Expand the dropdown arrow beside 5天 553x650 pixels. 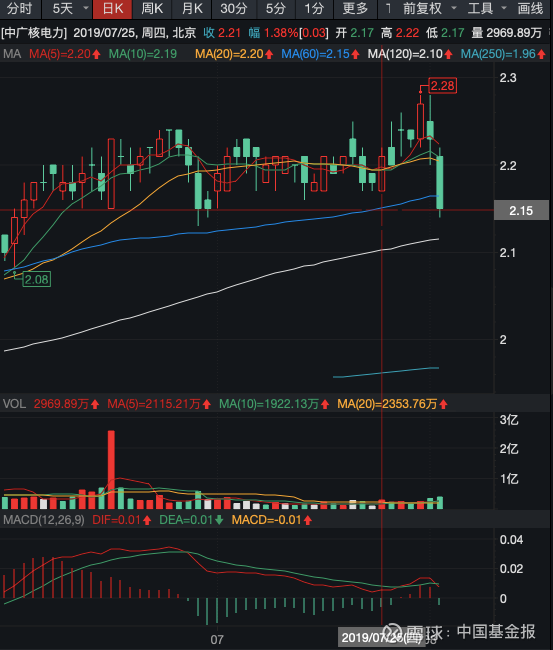tap(86, 8)
